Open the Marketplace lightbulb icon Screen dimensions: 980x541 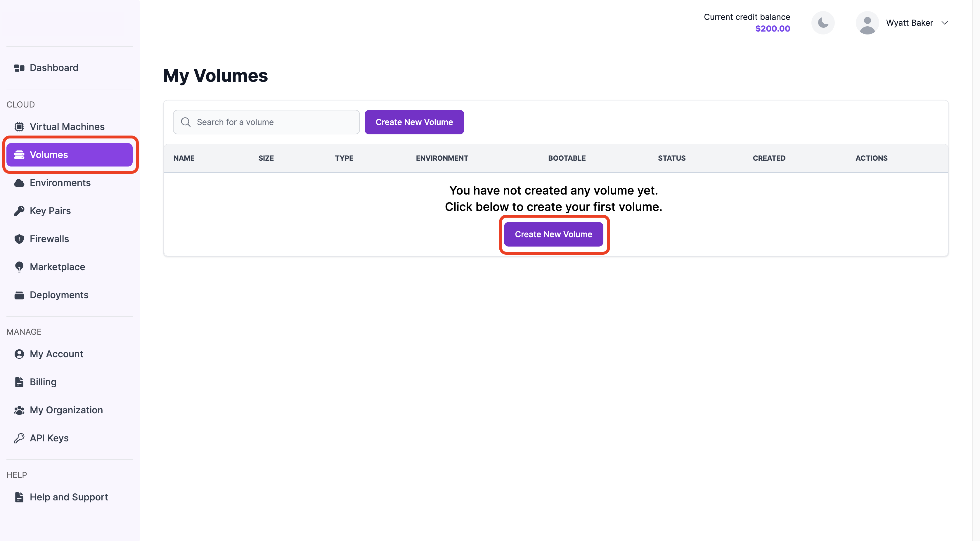pos(19,267)
